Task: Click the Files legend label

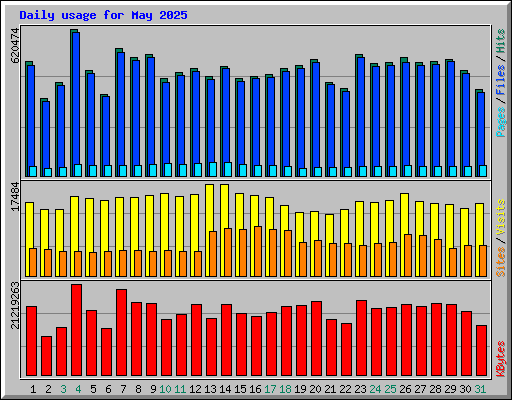Action: coord(501,80)
